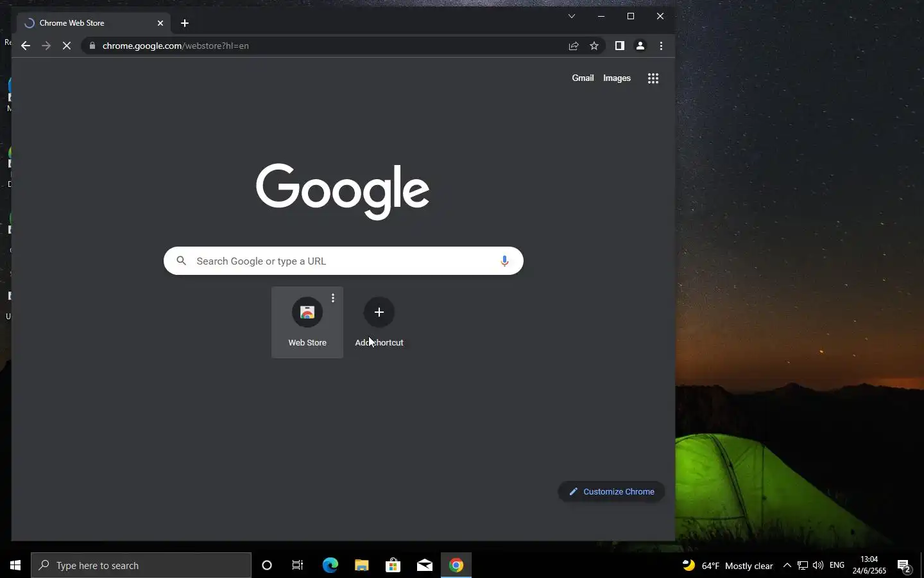Viewport: 924px width, 578px height.
Task: Open a new tab
Action: coord(185,23)
